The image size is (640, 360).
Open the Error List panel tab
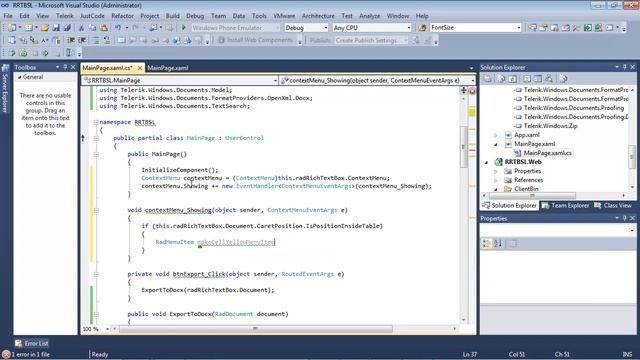(x=32, y=343)
